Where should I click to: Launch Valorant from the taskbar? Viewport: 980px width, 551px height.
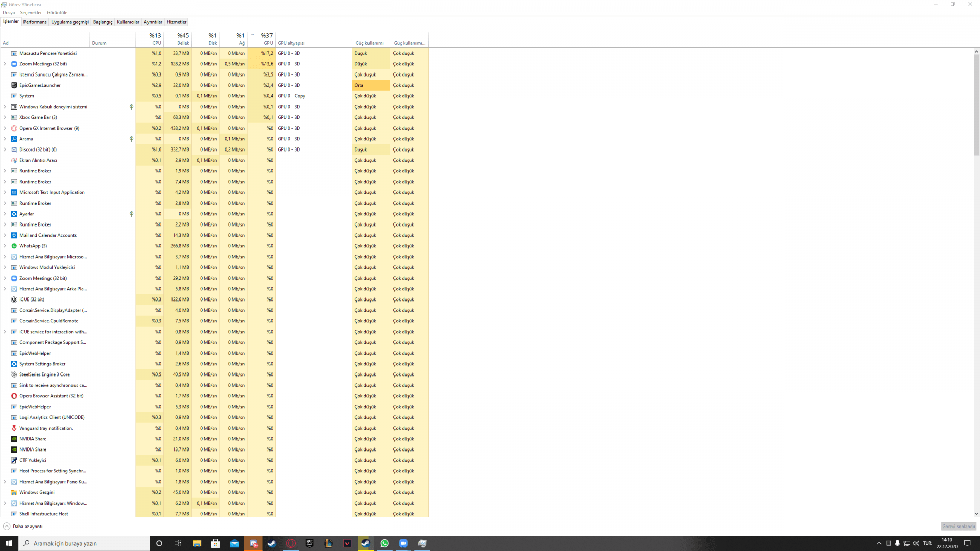pyautogui.click(x=347, y=543)
